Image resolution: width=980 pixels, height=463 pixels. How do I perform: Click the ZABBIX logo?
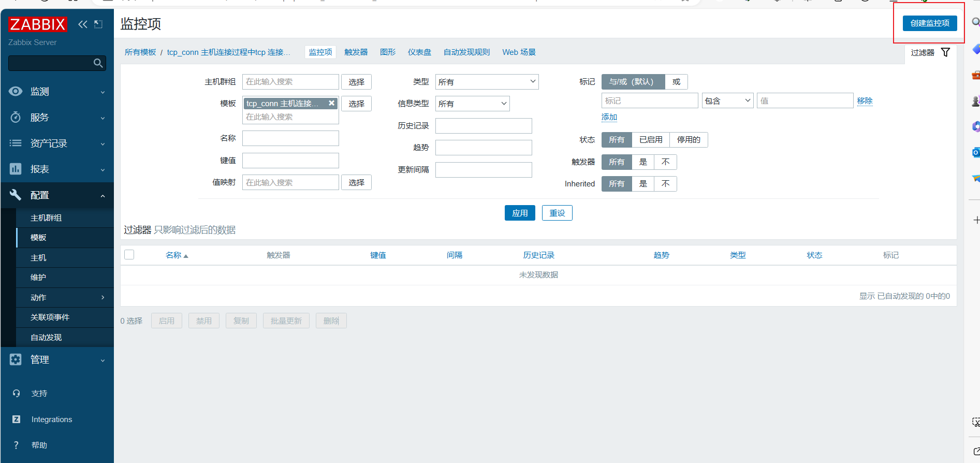37,24
